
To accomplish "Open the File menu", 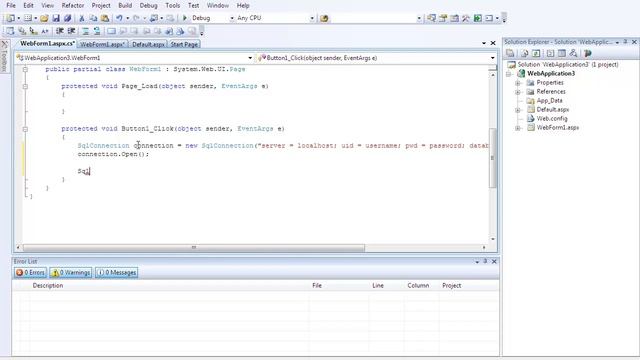I will pos(11,5).
